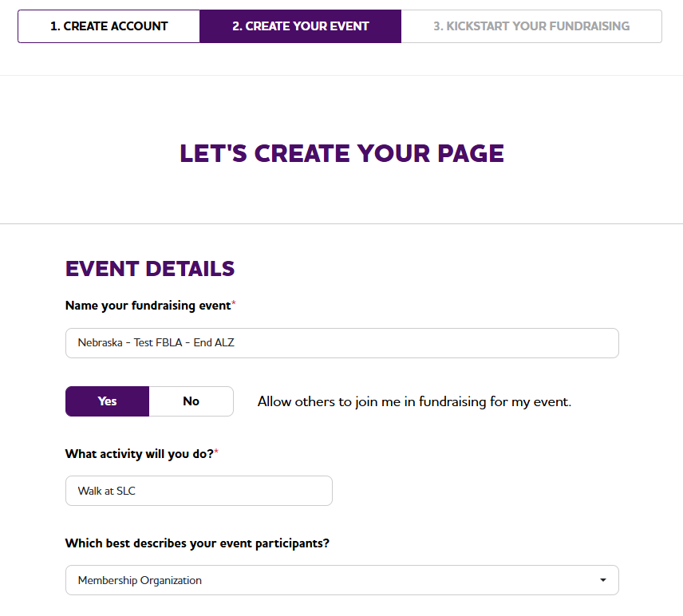The height and width of the screenshot is (616, 683).
Task: Open the event participants dropdown
Action: (x=341, y=580)
